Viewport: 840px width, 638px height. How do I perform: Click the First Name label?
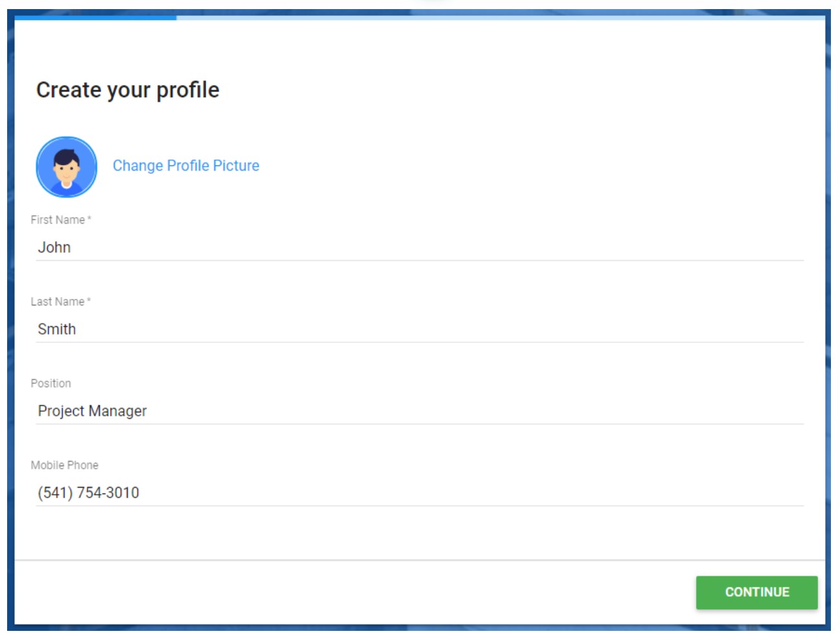point(58,220)
